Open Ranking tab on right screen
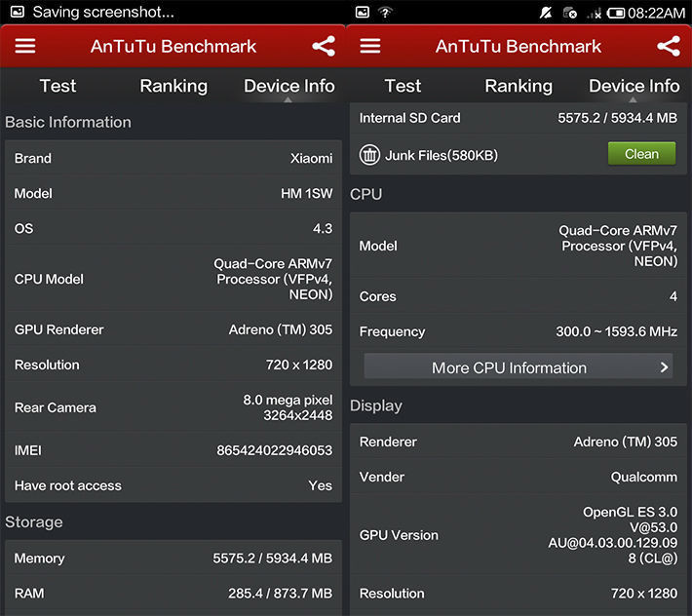Image resolution: width=692 pixels, height=616 pixels. click(519, 86)
